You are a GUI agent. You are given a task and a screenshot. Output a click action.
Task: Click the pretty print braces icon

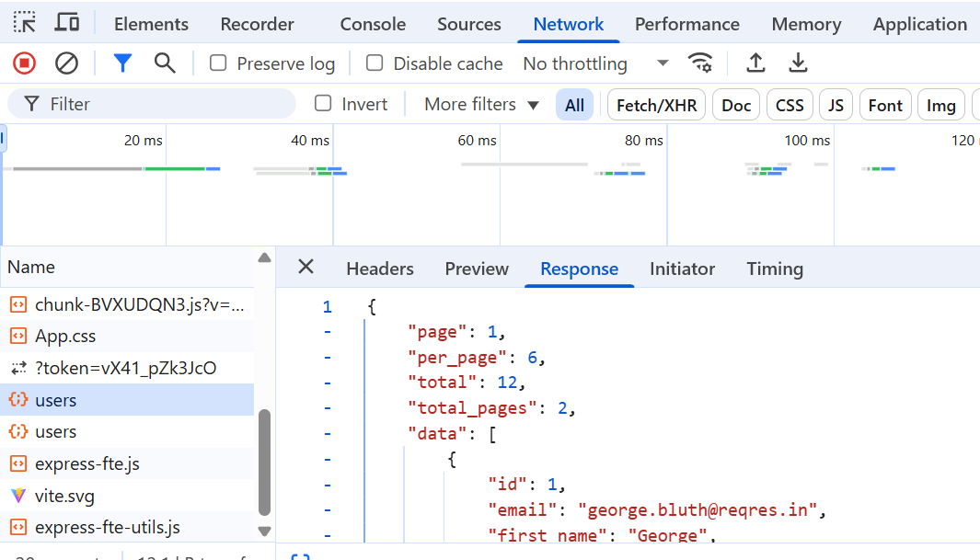point(300,555)
